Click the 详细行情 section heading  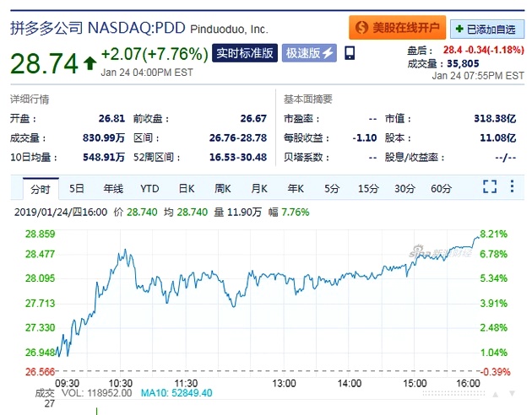tap(30, 100)
